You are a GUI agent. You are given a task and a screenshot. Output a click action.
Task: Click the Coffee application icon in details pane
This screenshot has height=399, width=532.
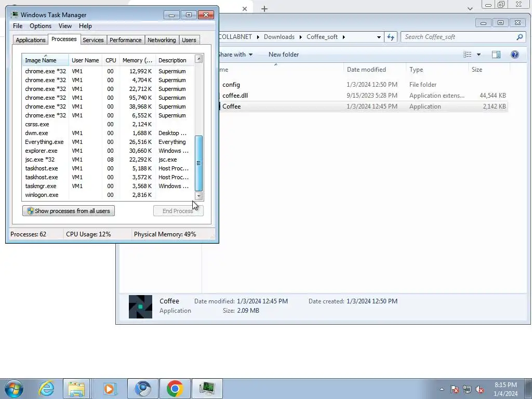click(x=140, y=307)
